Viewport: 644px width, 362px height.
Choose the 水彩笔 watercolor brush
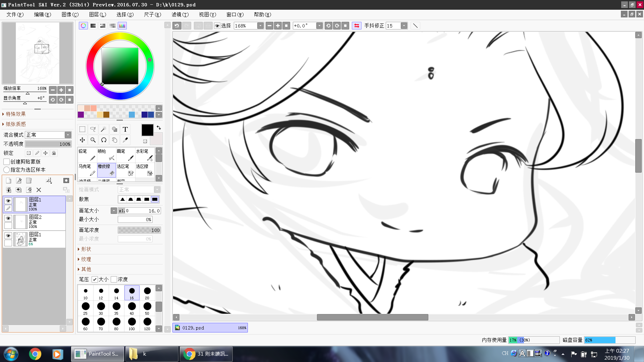coord(145,155)
